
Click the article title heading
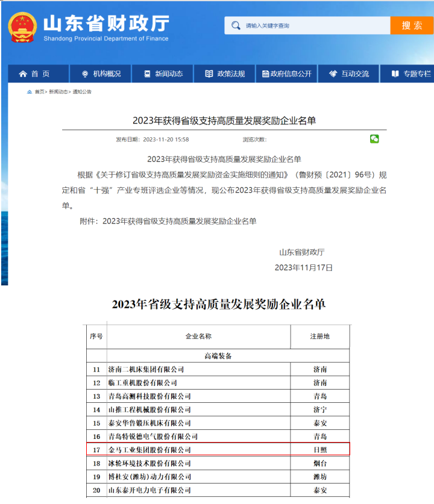point(224,120)
